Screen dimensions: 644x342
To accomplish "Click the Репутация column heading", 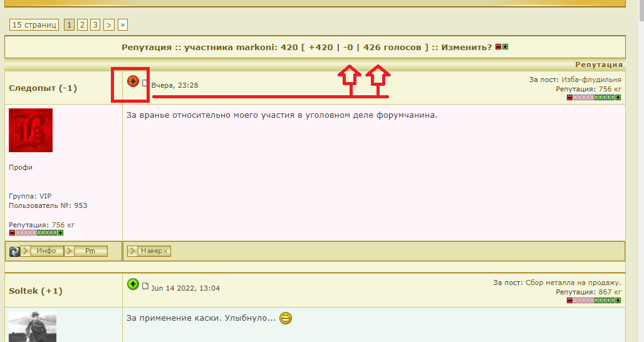I will [599, 65].
